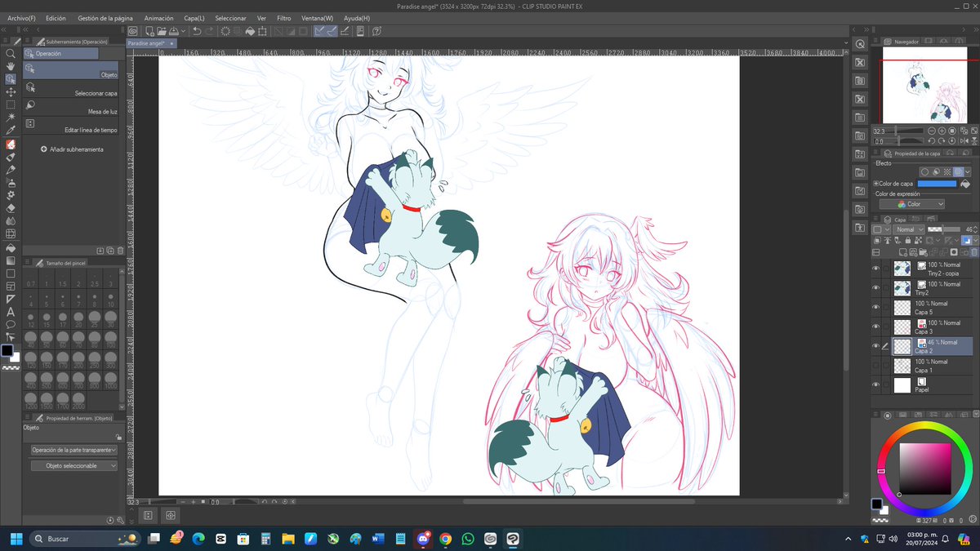Image resolution: width=980 pixels, height=551 pixels.
Task: Open the Objeto seleccionable dropdown
Action: pyautogui.click(x=73, y=465)
